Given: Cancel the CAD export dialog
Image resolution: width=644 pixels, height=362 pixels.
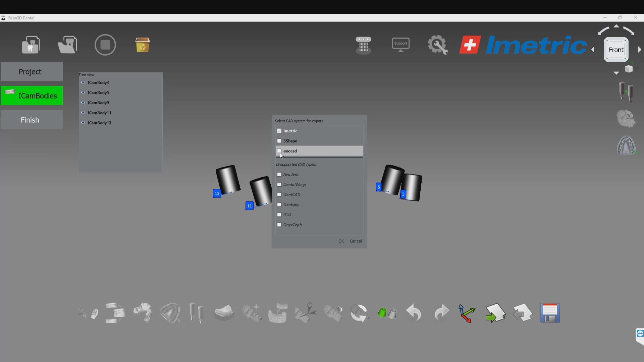Looking at the screenshot, I should click(x=356, y=241).
